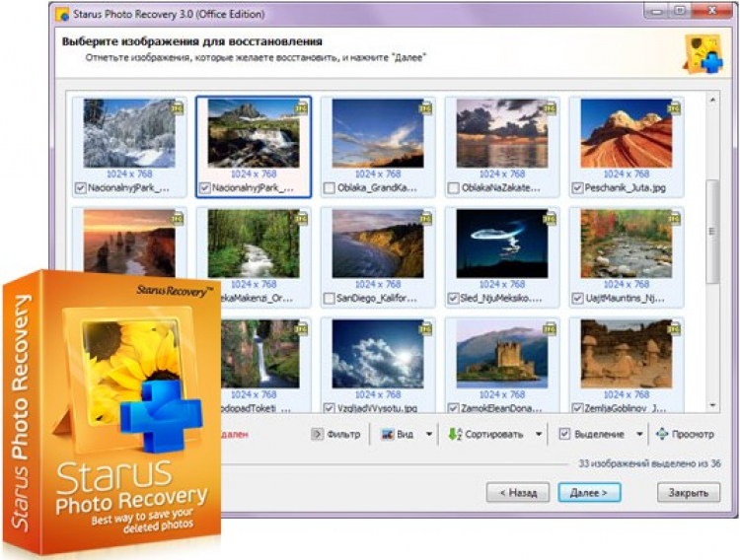Click the Peschanik_Juta.jpg file name

[x=626, y=188]
